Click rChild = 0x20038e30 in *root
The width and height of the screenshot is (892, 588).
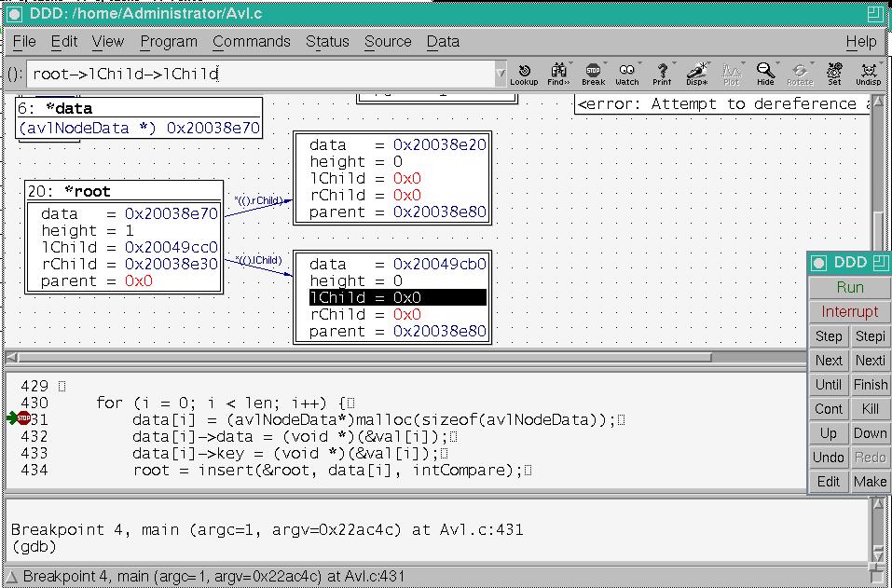click(x=130, y=264)
